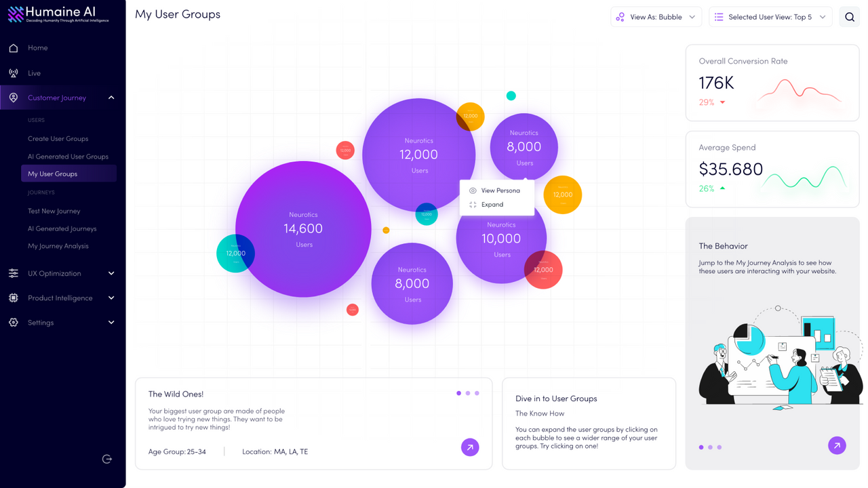Open Settings using the gear icon
Image resolution: width=868 pixels, height=488 pixels.
[13, 322]
